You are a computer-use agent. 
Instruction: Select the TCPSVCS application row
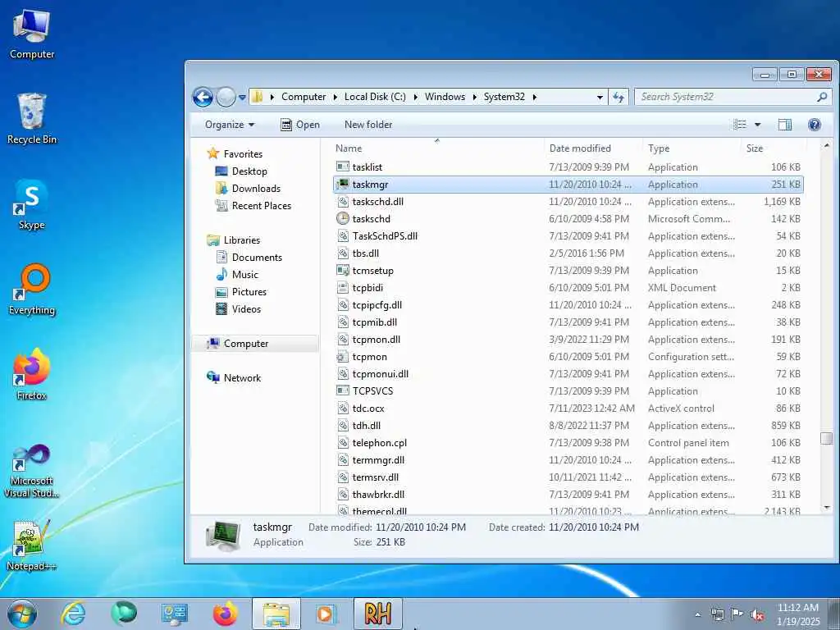(x=568, y=391)
